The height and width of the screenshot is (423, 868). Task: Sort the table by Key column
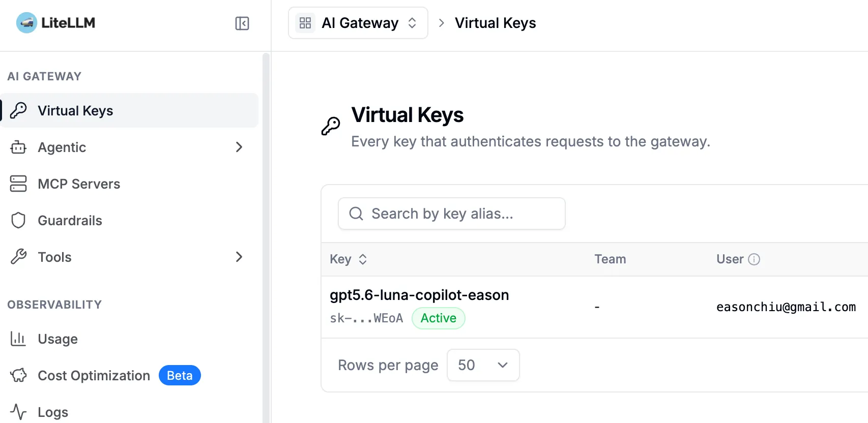[348, 259]
